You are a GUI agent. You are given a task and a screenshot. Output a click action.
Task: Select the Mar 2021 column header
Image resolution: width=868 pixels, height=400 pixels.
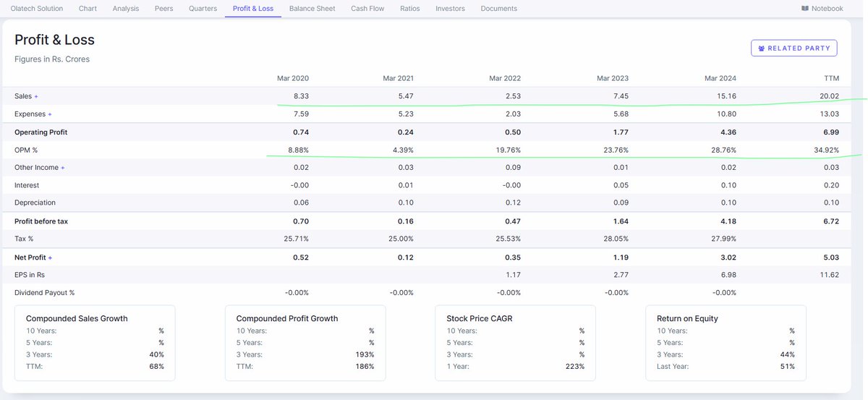pos(399,78)
